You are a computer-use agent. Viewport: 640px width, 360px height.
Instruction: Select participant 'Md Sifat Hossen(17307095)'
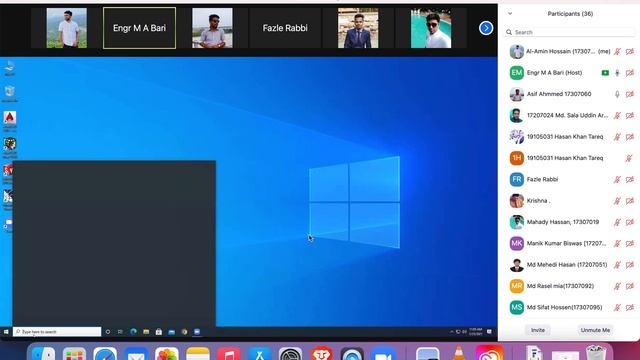[x=564, y=307]
